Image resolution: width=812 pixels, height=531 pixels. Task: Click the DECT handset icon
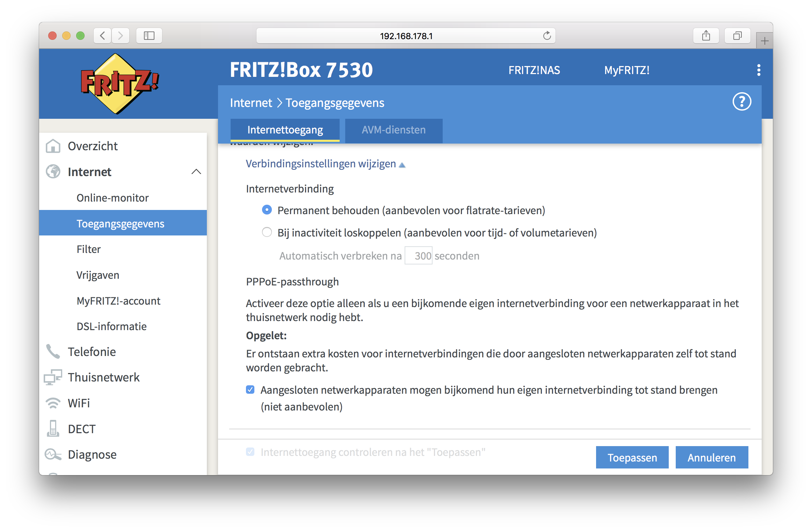[x=53, y=429]
